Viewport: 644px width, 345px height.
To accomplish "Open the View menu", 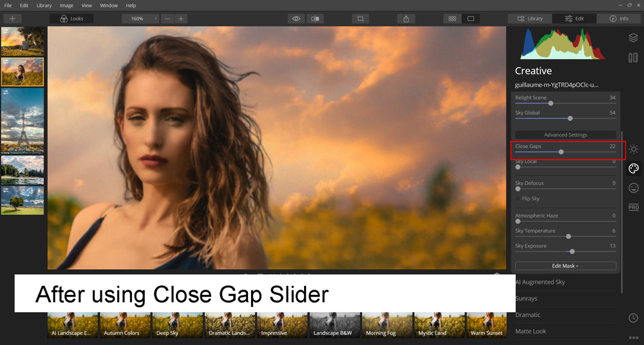I will point(87,5).
